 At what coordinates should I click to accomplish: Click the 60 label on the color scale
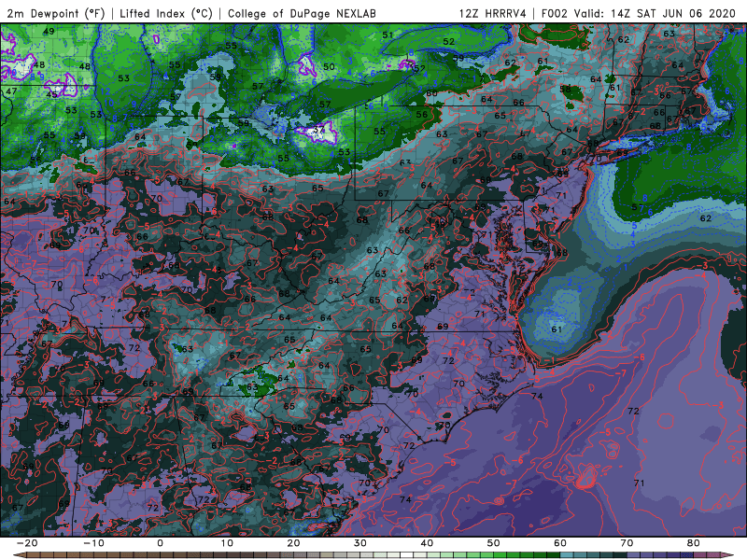560,543
